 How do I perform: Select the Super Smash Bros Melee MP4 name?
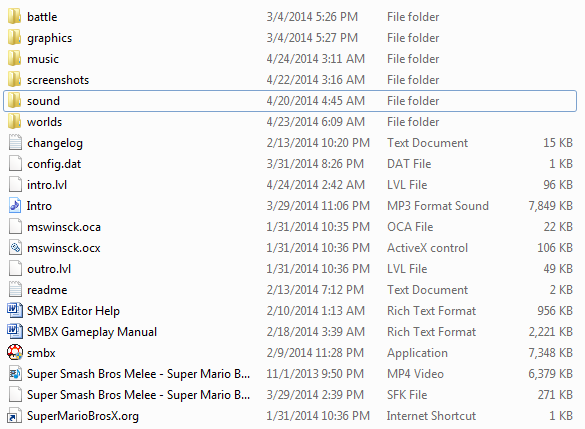(x=138, y=374)
